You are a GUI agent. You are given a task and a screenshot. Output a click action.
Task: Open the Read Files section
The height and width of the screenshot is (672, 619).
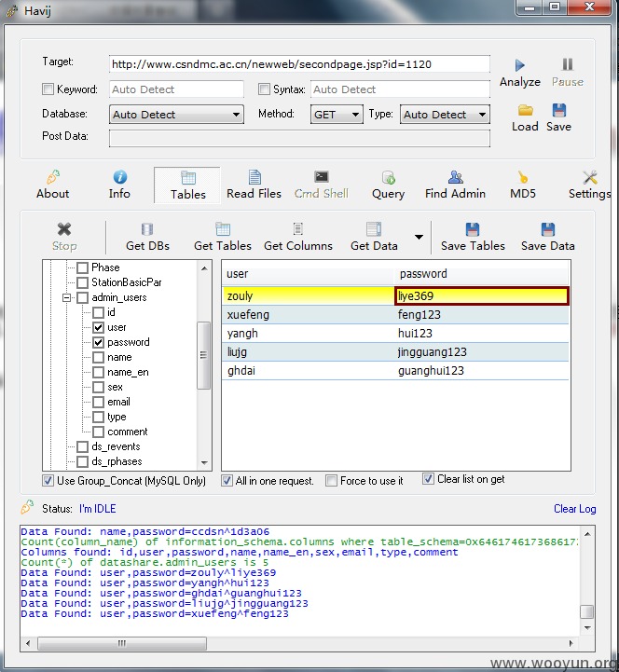click(x=254, y=185)
